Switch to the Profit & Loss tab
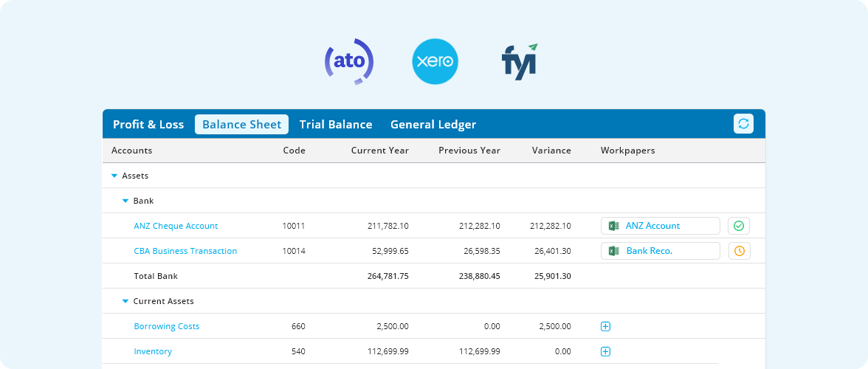The width and height of the screenshot is (868, 369). (x=148, y=125)
